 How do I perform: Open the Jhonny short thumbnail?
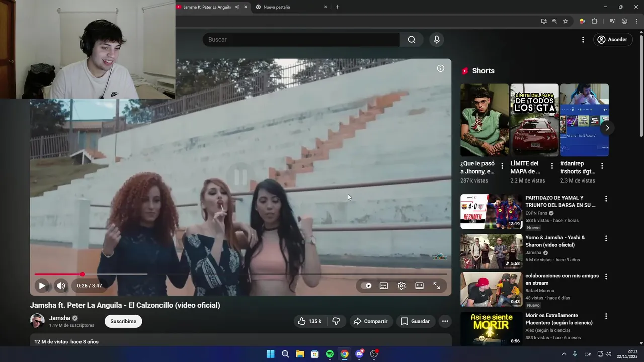(x=485, y=120)
